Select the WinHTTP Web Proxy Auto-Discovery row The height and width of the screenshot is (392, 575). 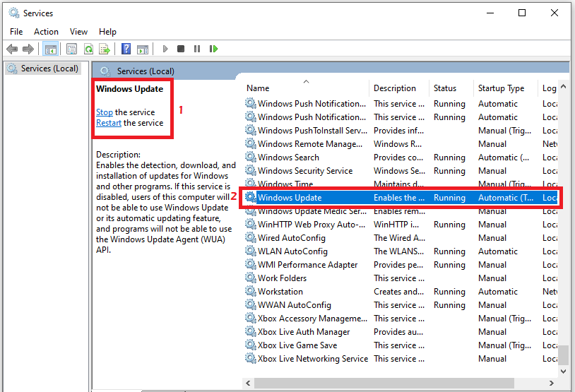(401, 225)
